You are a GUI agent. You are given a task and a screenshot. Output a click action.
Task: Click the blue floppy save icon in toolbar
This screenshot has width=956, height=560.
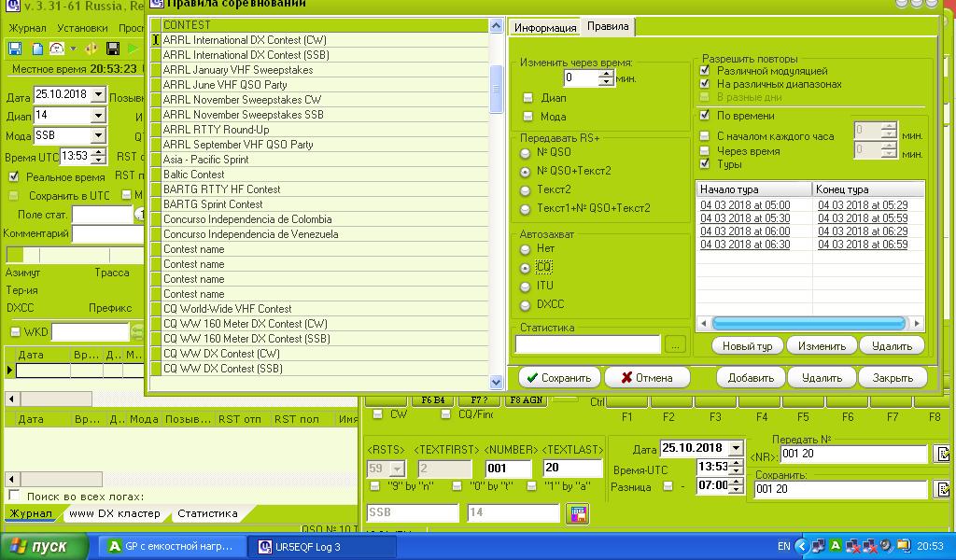coord(15,49)
